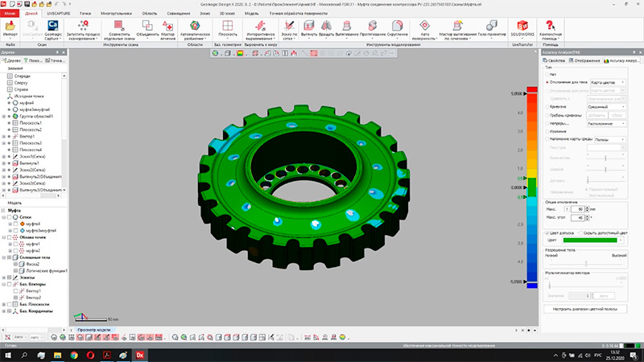
Task: Toggle the Цвет допуска checkbox
Action: pyautogui.click(x=547, y=232)
